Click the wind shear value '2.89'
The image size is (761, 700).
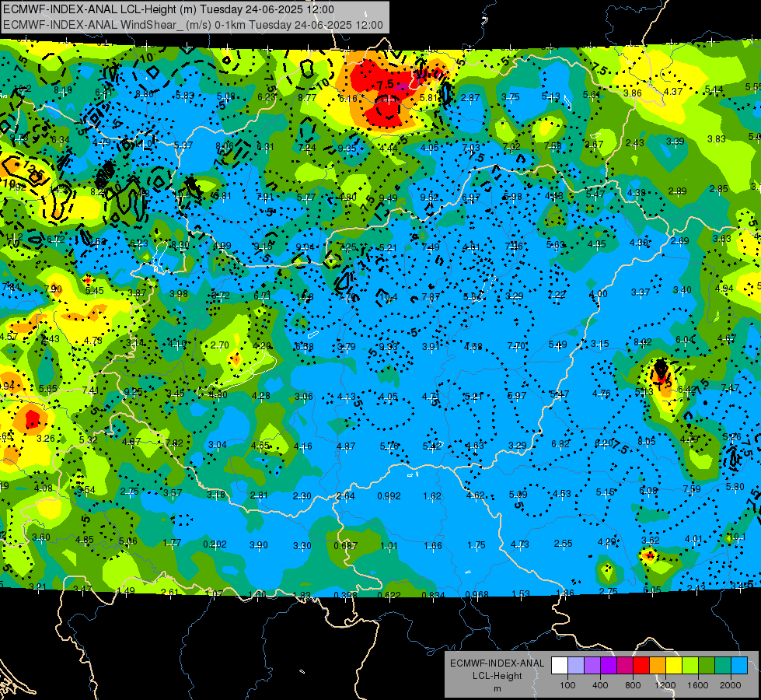click(x=677, y=191)
